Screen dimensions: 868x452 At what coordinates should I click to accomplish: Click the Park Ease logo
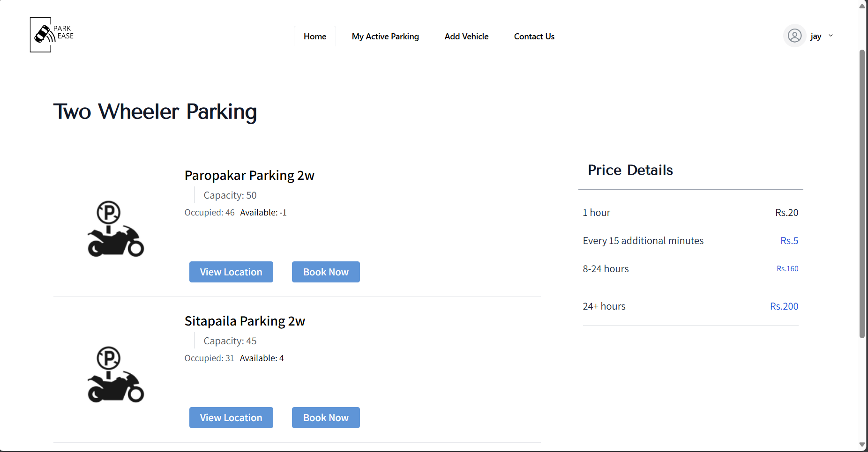[52, 35]
